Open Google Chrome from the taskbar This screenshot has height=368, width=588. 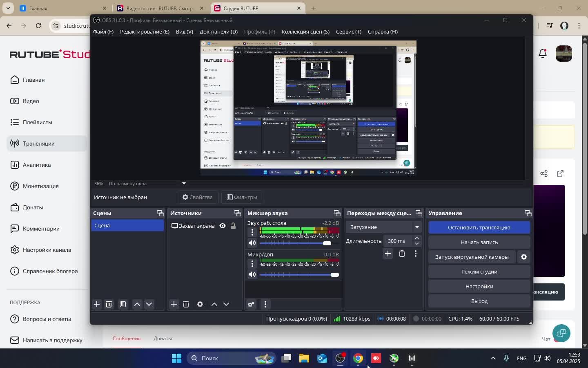point(358,358)
